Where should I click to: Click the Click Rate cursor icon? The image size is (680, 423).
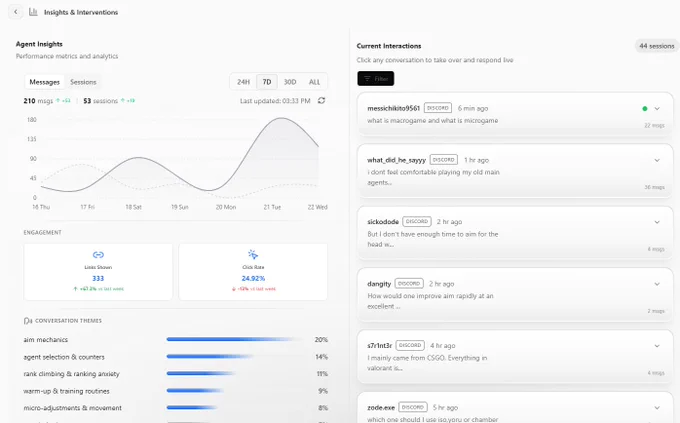[253, 254]
